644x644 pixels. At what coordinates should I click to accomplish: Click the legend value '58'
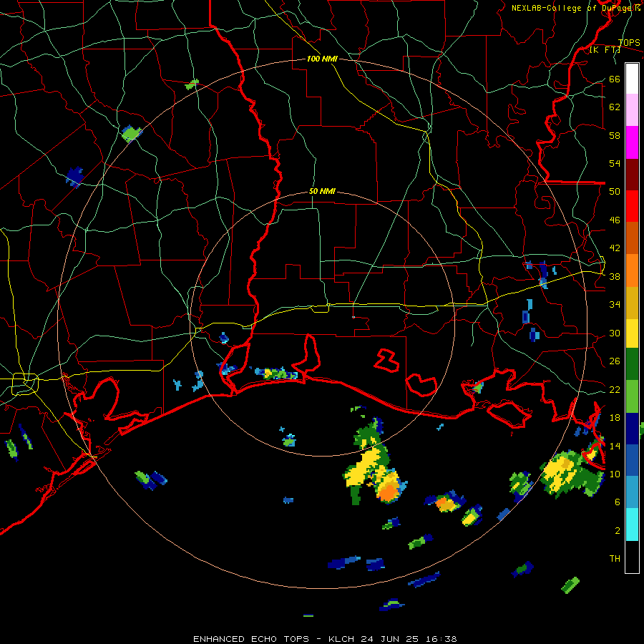tap(615, 135)
